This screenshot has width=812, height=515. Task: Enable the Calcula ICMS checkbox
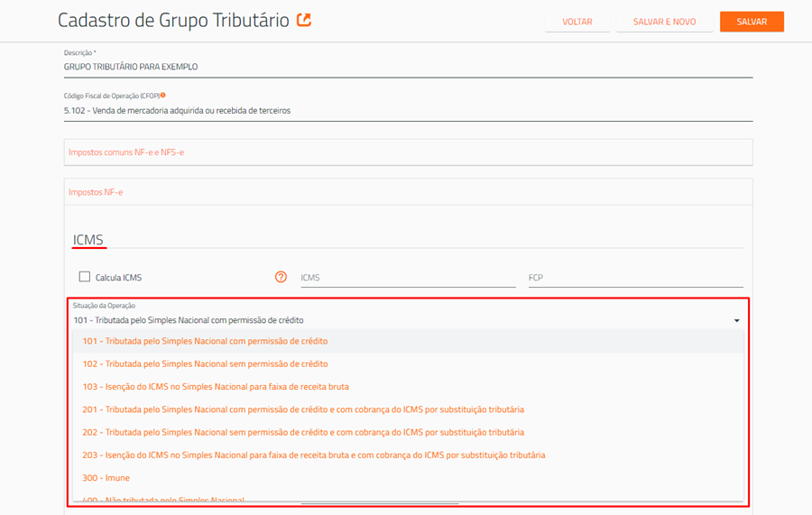tap(85, 276)
